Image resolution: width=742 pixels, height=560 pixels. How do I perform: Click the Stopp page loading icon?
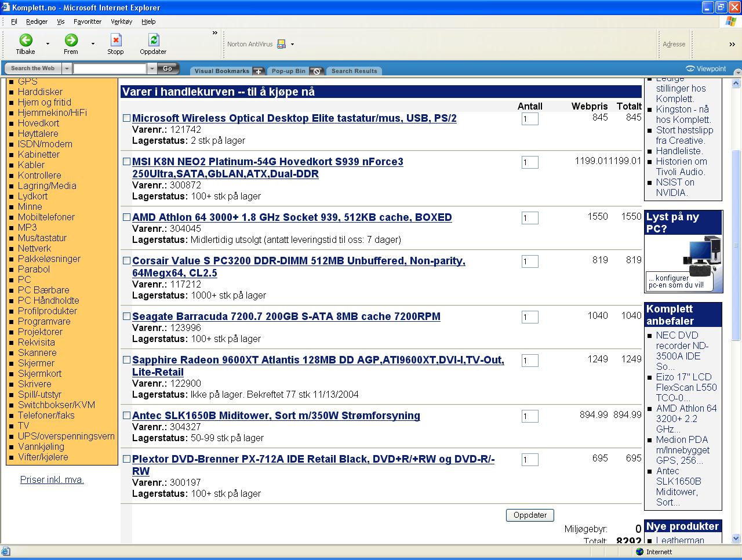click(x=115, y=40)
